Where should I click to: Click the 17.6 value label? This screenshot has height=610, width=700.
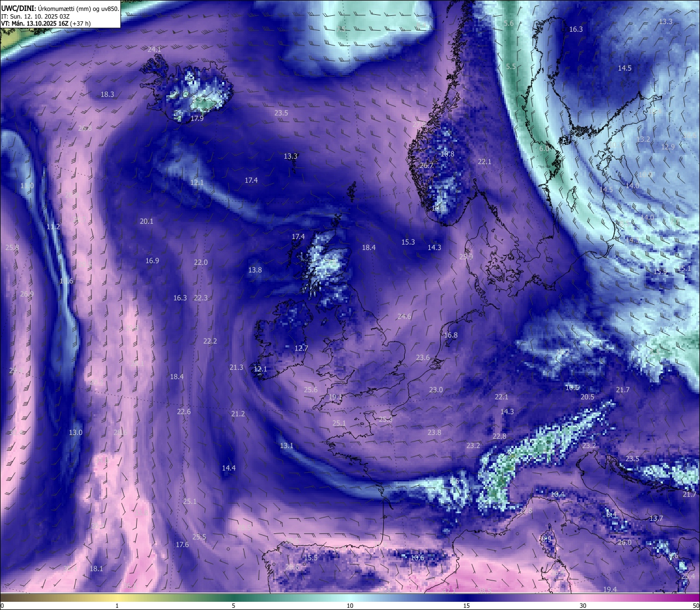click(x=182, y=545)
